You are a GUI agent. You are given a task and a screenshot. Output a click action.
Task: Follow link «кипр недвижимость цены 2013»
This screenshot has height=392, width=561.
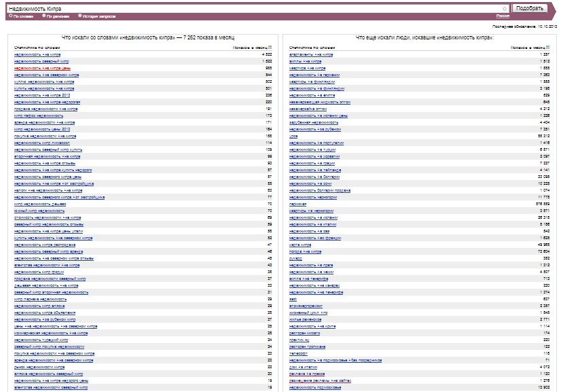click(42, 130)
